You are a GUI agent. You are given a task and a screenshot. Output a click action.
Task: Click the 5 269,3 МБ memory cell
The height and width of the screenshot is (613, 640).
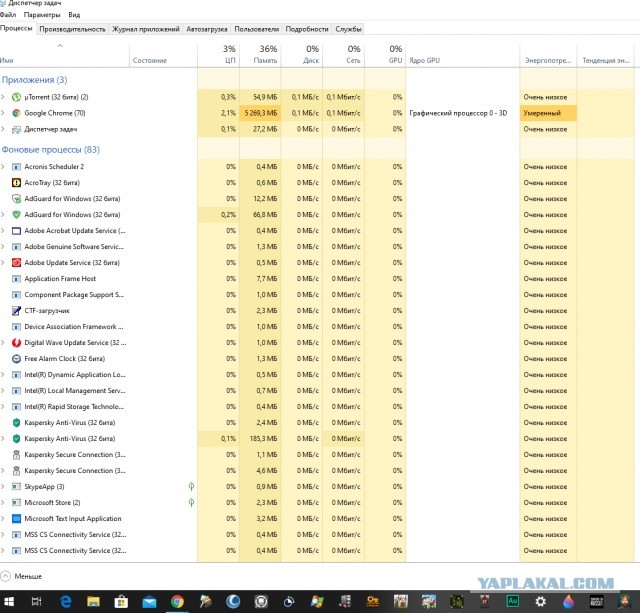click(x=260, y=113)
